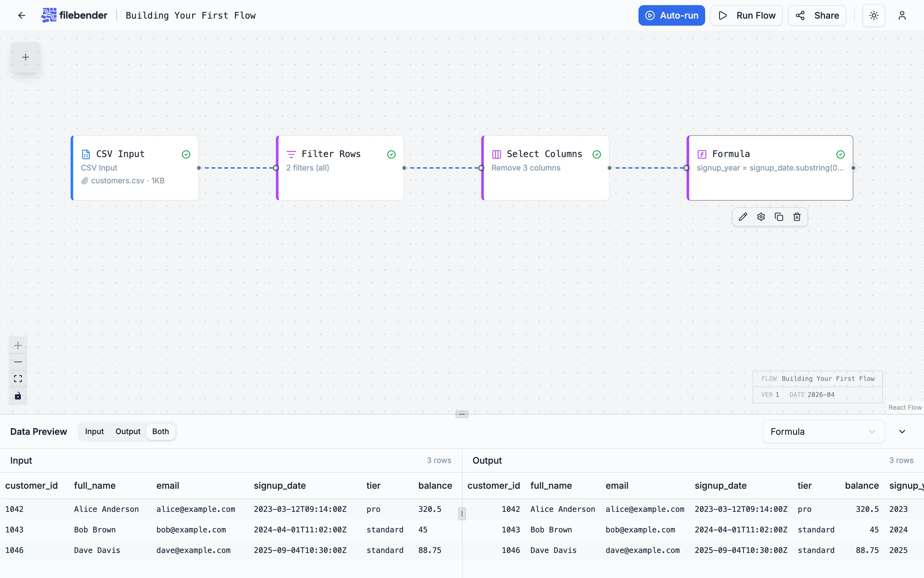
Task: Click Input balance column header
Action: click(435, 486)
